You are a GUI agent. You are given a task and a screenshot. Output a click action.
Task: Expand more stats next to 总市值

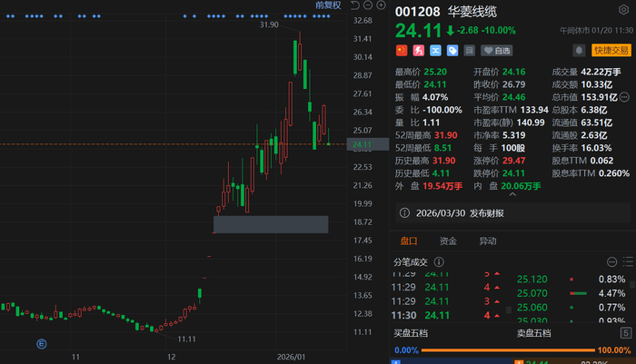point(626,97)
